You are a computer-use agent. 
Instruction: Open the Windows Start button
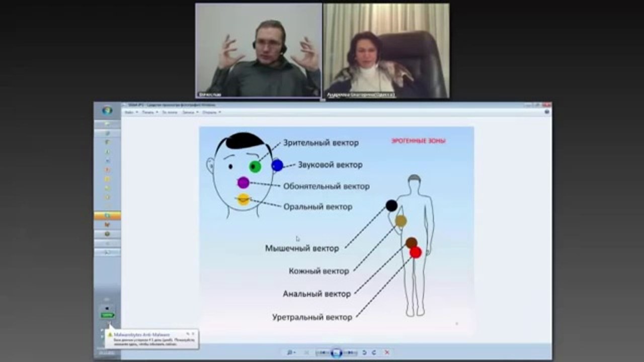click(x=107, y=111)
